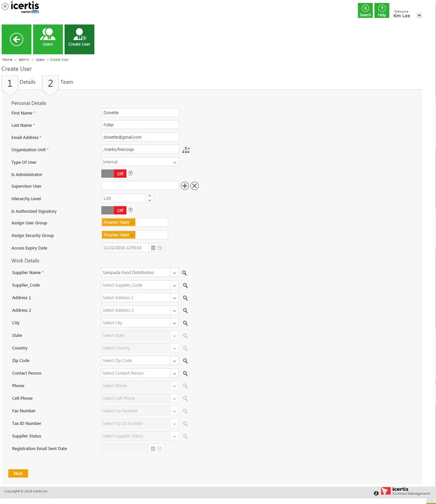Click the Search icon in header
The image size is (436, 504).
pos(365,10)
